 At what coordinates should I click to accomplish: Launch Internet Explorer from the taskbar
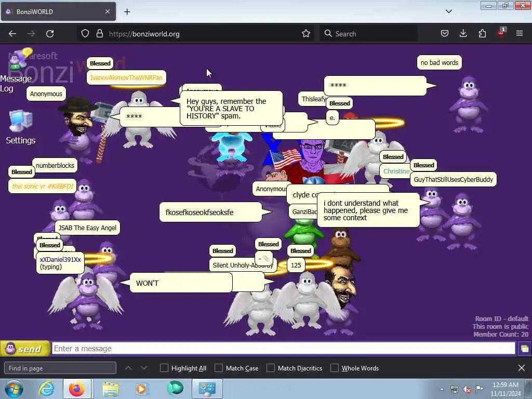coord(46,389)
